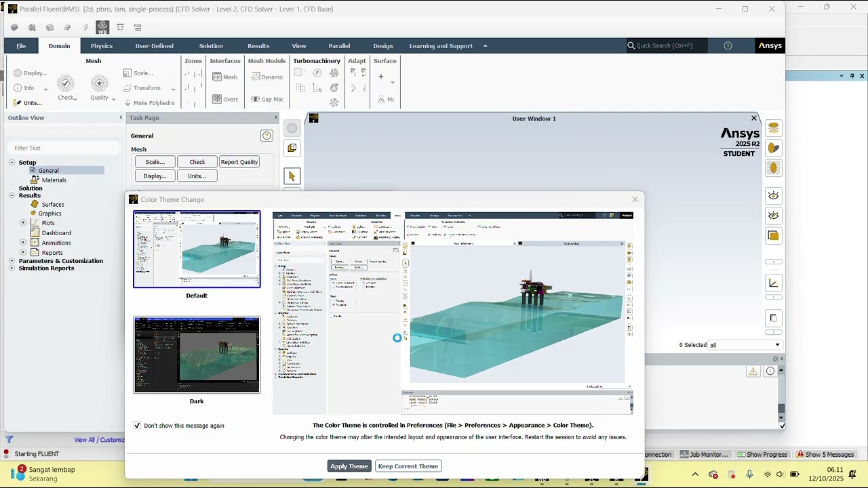Screen dimensions: 868x488
Task: Click the Display... button in Task Page
Action: (155, 176)
